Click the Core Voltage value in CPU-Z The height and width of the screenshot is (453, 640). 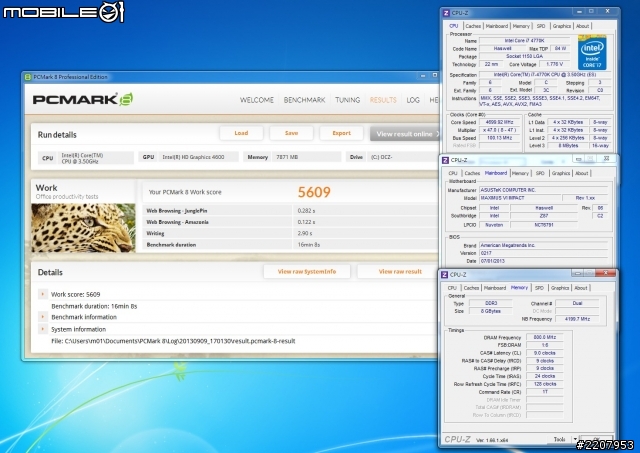tap(554, 64)
